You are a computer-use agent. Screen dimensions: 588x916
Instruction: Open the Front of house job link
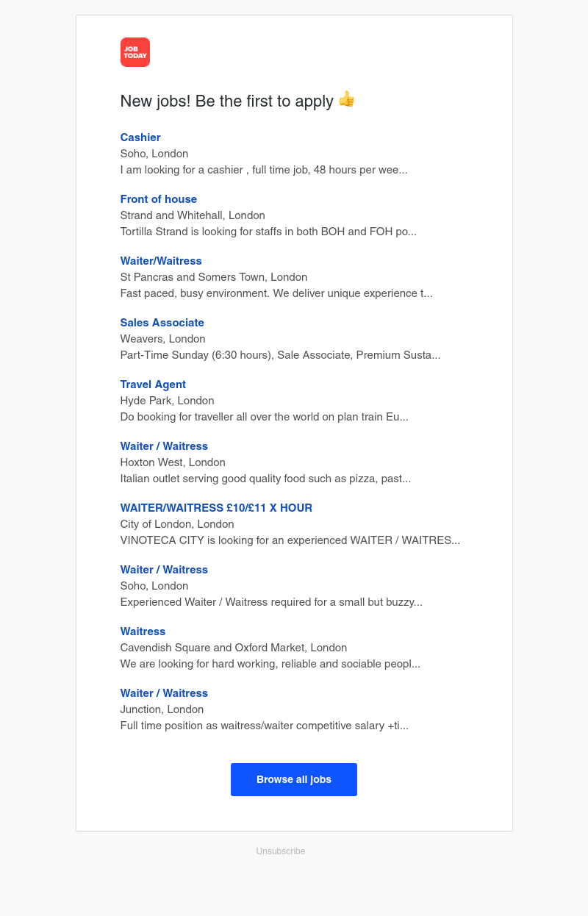tap(159, 199)
